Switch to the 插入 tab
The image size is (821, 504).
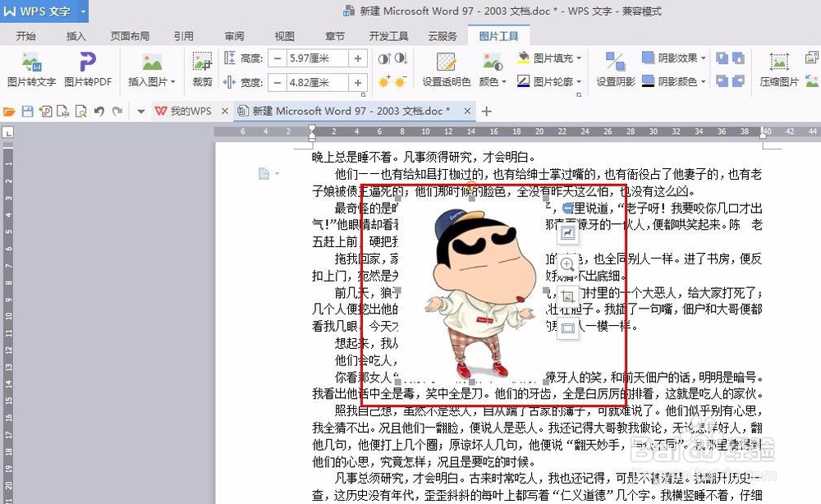pos(76,35)
